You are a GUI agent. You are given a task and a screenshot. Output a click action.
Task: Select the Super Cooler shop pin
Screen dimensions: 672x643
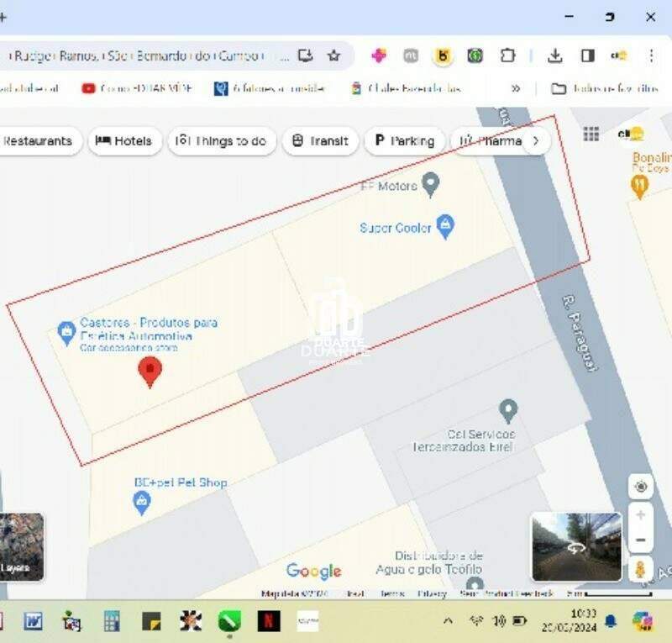445,226
